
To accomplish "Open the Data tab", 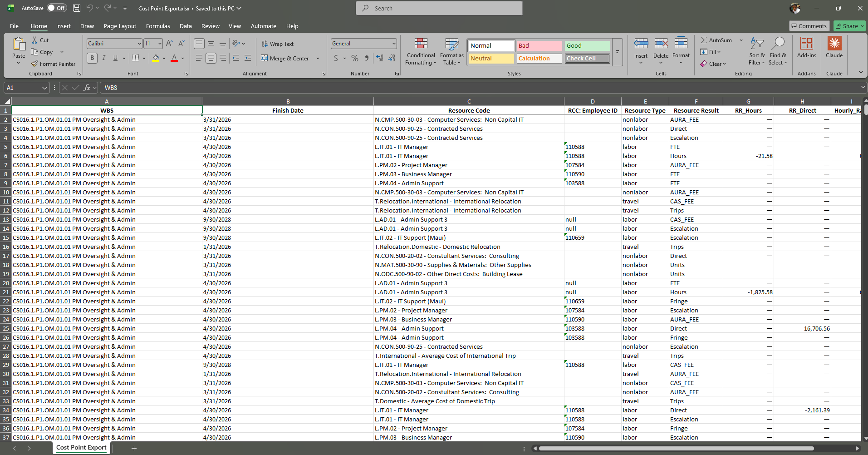I will point(186,26).
